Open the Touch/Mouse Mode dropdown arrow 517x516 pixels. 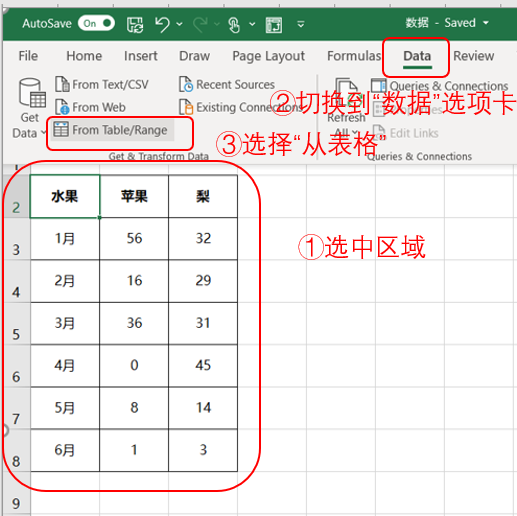click(252, 24)
